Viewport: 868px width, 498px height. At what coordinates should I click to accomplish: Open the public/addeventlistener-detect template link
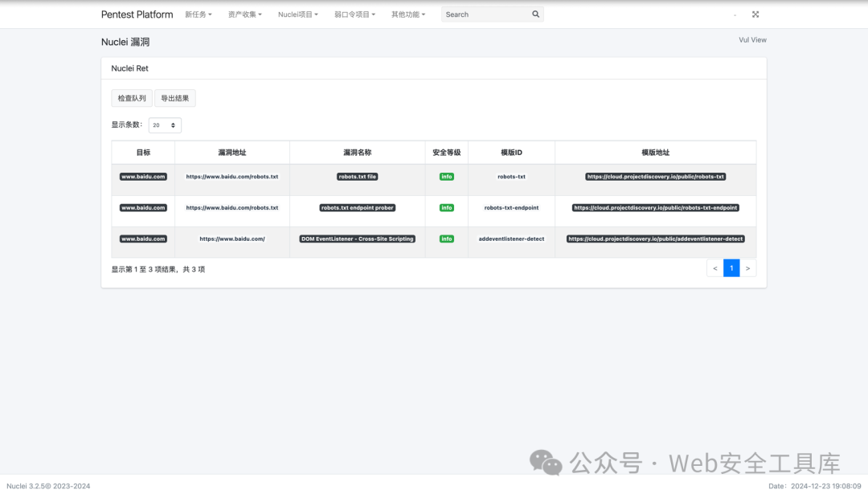coord(656,239)
